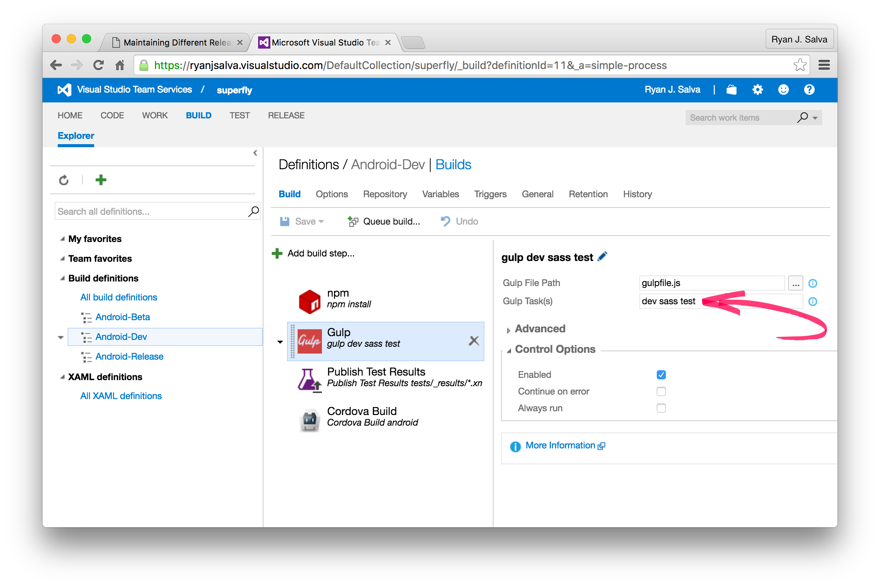Open All XAML definitions link

121,396
